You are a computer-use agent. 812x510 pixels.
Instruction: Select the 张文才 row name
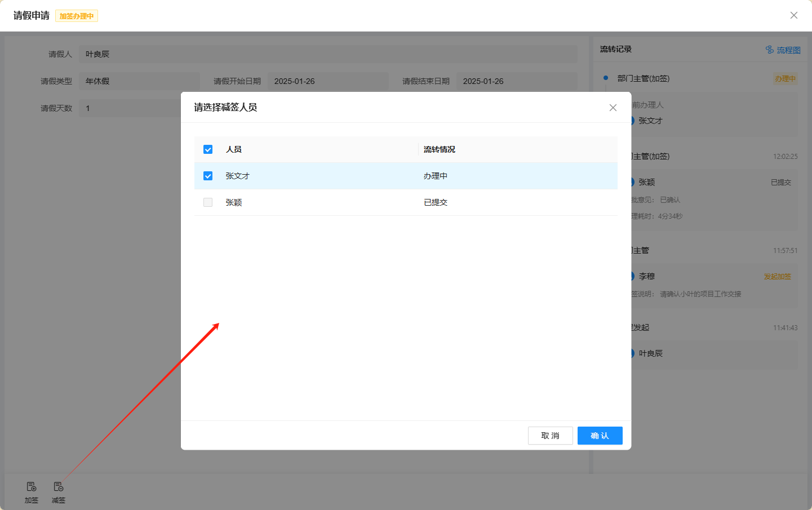pos(237,176)
